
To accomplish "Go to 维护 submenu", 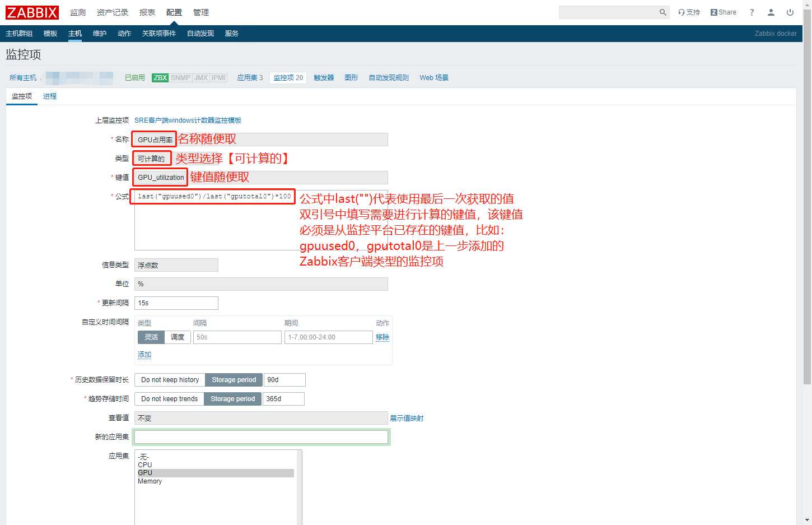I will (x=100, y=34).
